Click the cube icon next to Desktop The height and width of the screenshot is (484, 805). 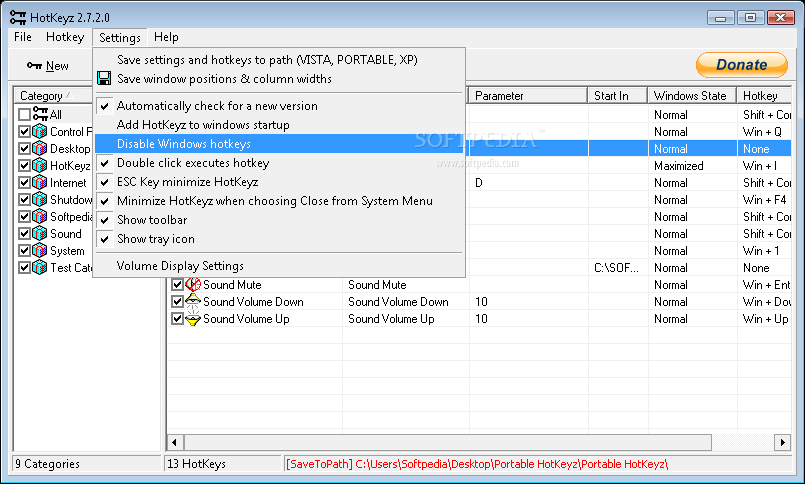tap(40, 148)
